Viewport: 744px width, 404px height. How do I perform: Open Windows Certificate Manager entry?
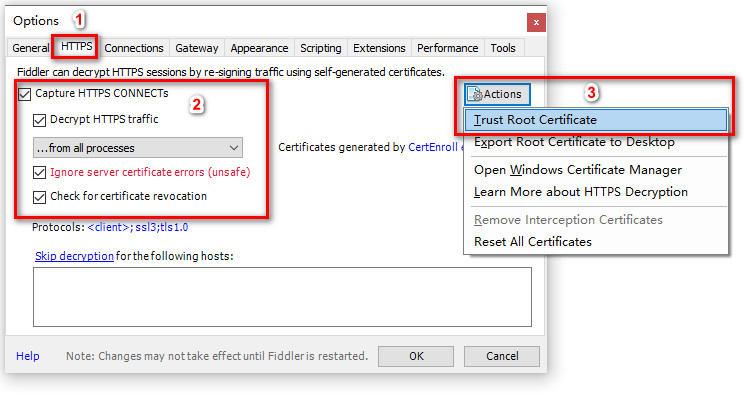coord(595,169)
